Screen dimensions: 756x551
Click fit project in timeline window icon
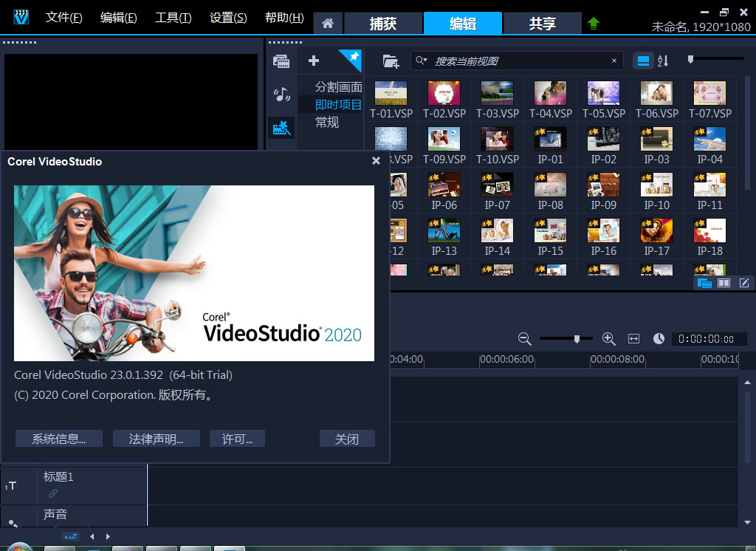coord(633,339)
